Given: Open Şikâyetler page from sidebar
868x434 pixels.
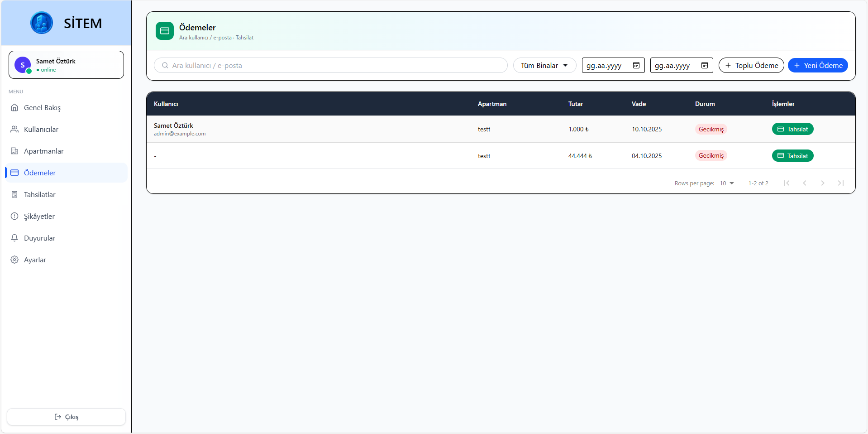Looking at the screenshot, I should coord(39,216).
